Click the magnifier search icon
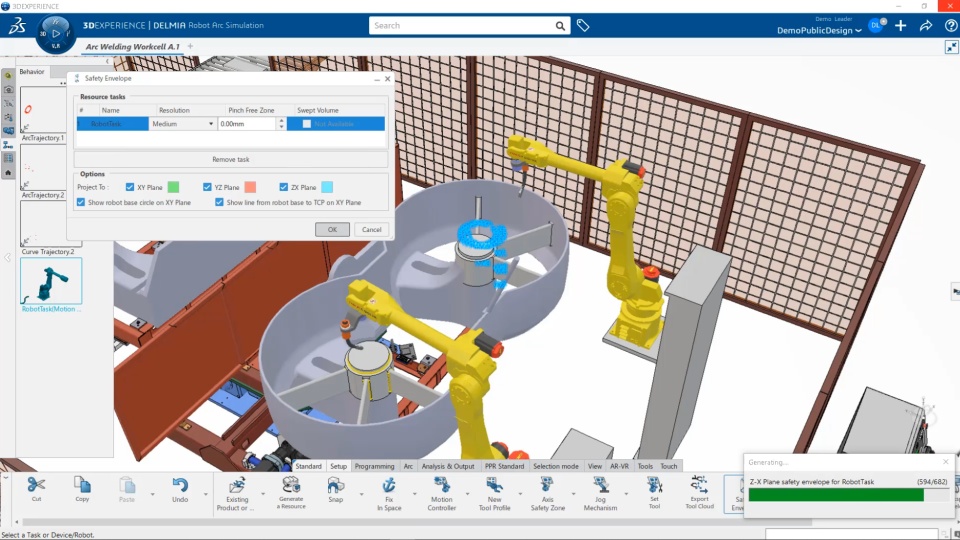Image resolution: width=960 pixels, height=540 pixels. pyautogui.click(x=560, y=26)
